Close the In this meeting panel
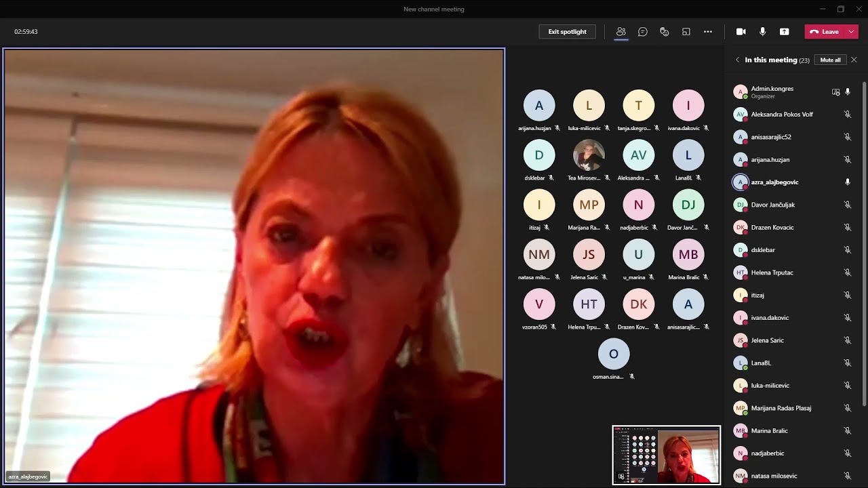 pyautogui.click(x=854, y=60)
